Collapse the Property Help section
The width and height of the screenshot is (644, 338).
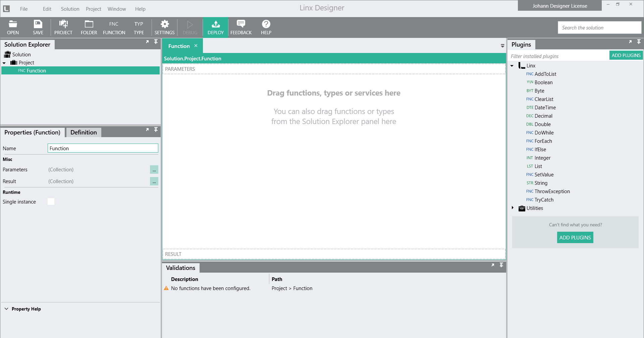(6, 309)
